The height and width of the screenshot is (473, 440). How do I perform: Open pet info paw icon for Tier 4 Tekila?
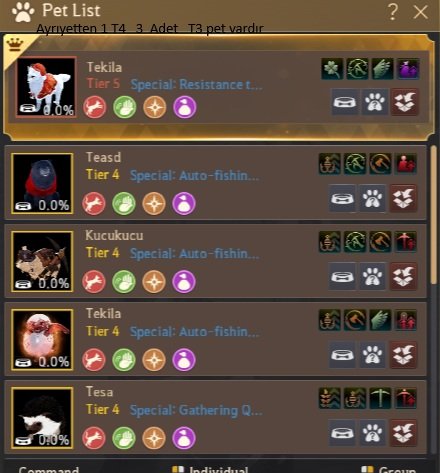[372, 355]
